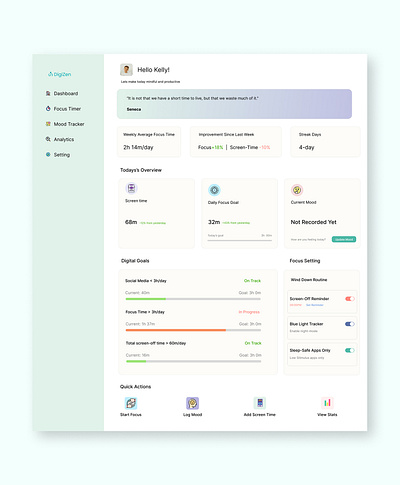Click the "68m" screen time value

point(131,222)
